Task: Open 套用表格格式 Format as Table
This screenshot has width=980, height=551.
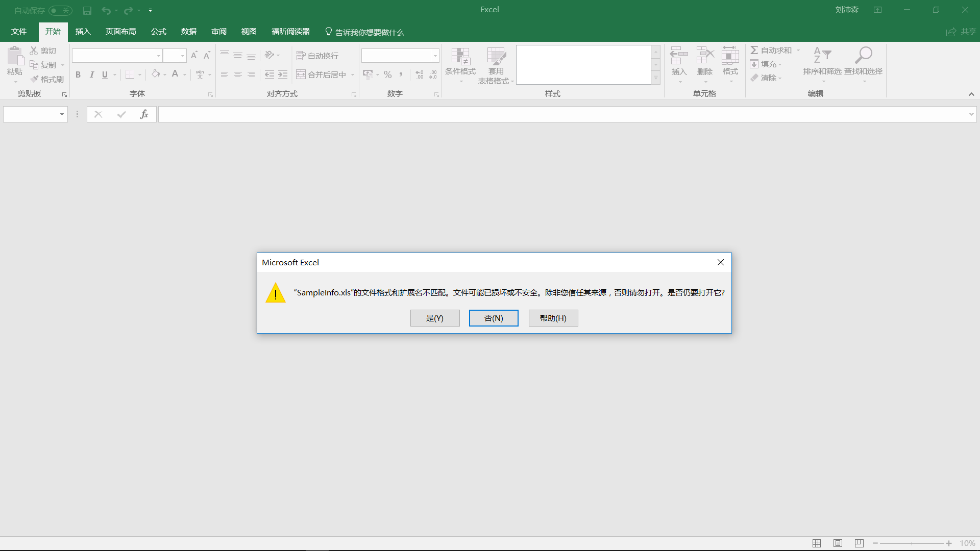Action: pyautogui.click(x=496, y=65)
